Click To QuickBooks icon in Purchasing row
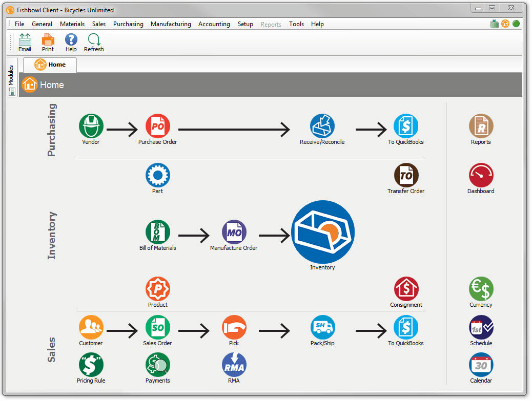This screenshot has height=401, width=532. (x=406, y=126)
